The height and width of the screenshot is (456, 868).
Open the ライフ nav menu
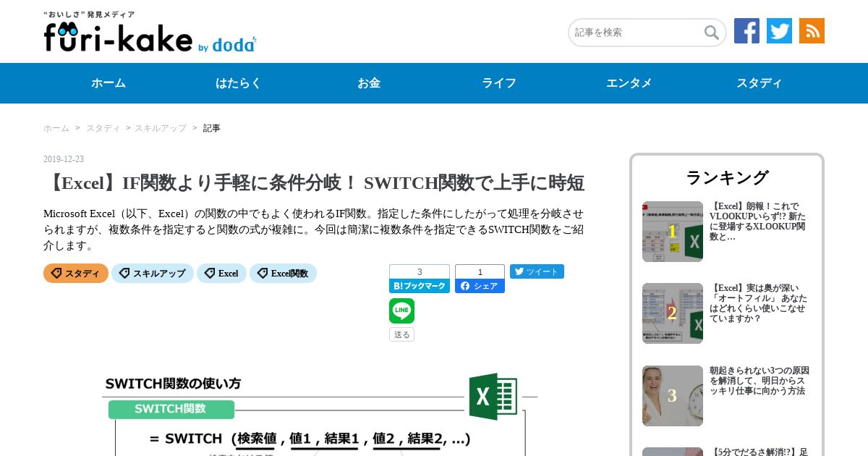click(x=499, y=83)
